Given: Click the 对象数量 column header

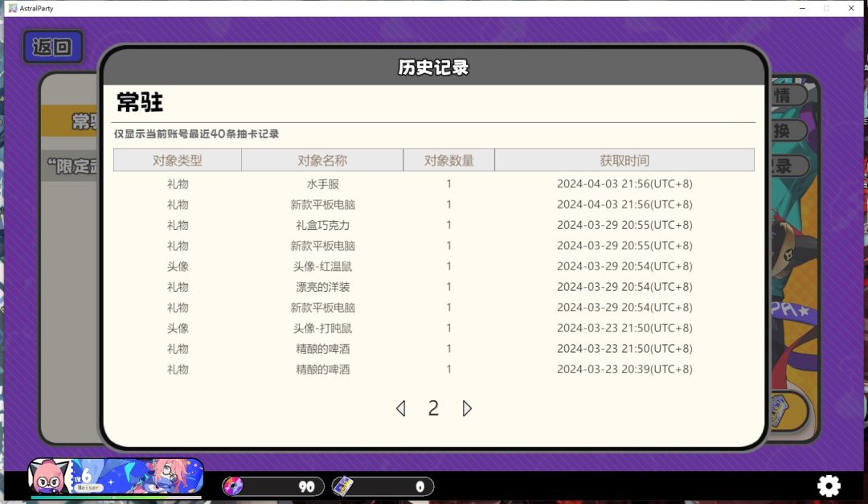Looking at the screenshot, I should (x=449, y=160).
